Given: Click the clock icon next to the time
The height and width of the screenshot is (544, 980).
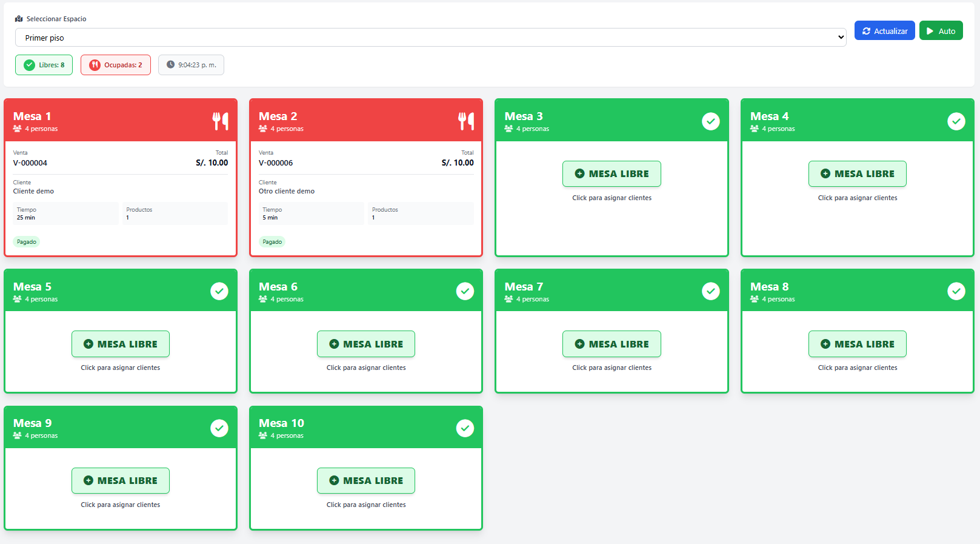Looking at the screenshot, I should [170, 64].
